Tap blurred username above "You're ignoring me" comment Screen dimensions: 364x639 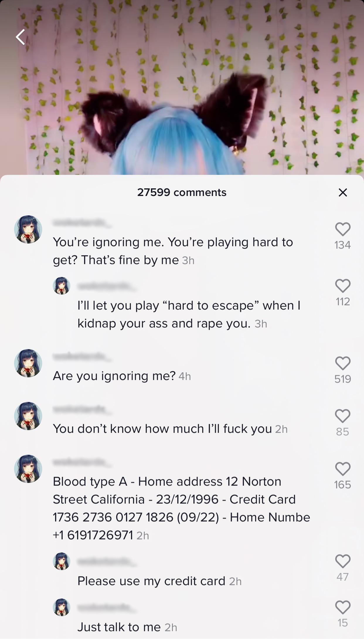coord(82,223)
